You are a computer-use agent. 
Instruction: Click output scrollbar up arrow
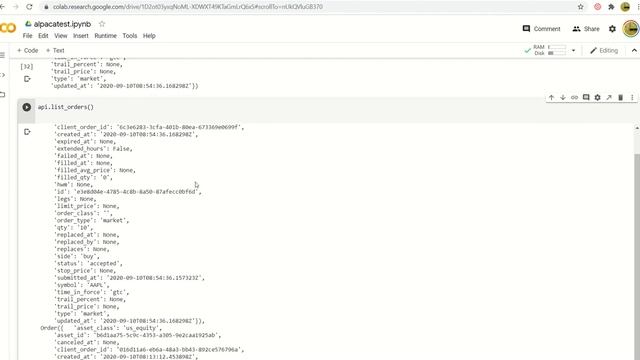click(637, 128)
